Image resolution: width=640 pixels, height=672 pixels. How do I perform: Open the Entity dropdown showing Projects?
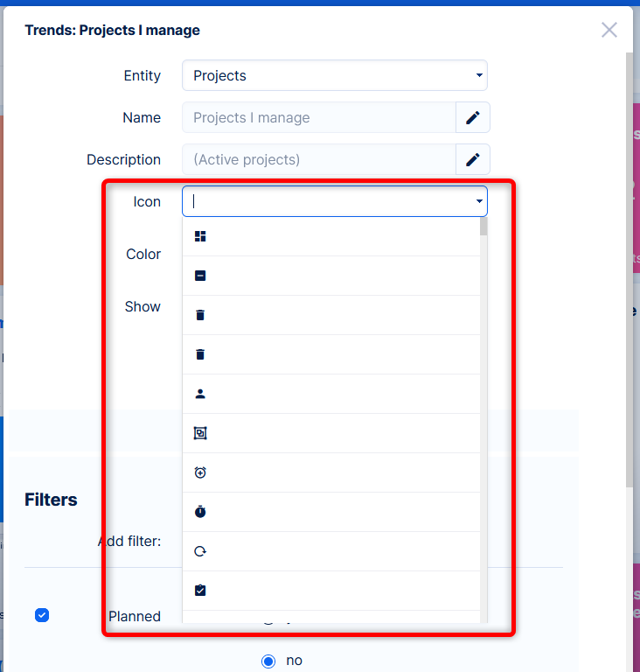334,75
